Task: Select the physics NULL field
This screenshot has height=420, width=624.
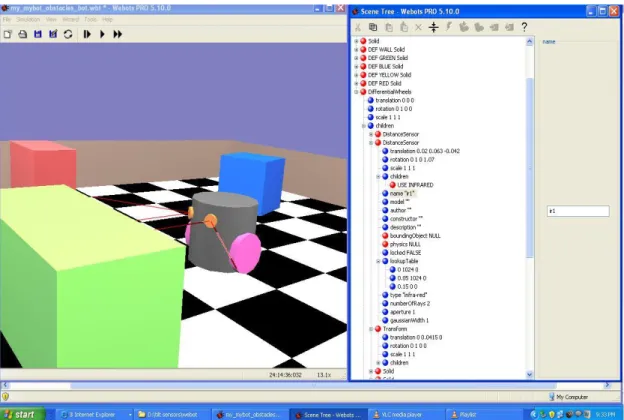Action: 405,244
